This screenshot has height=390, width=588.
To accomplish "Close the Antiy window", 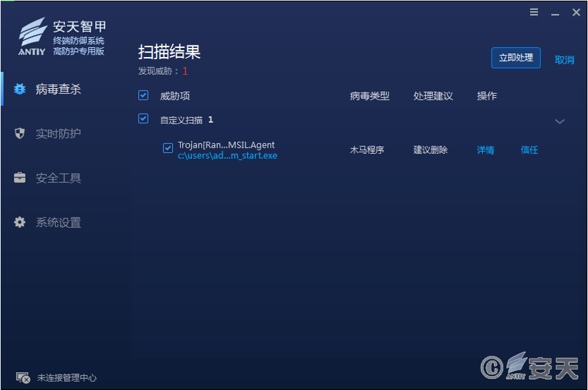I will coord(576,12).
